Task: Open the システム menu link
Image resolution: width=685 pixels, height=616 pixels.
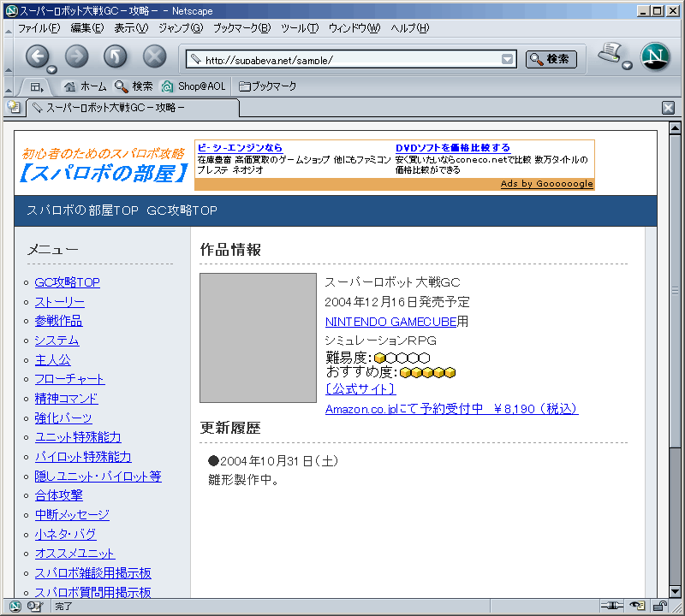Action: pos(57,341)
